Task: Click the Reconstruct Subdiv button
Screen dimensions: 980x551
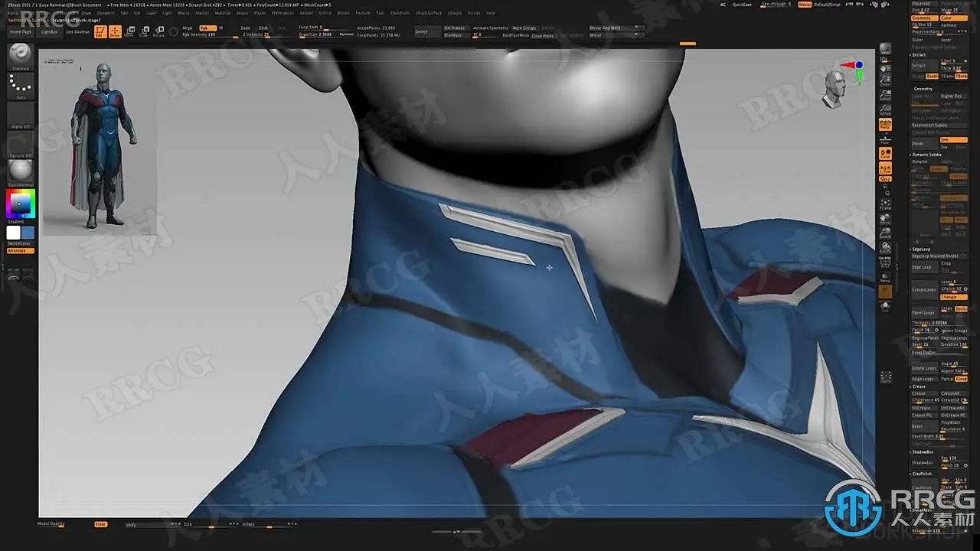Action: (940, 125)
